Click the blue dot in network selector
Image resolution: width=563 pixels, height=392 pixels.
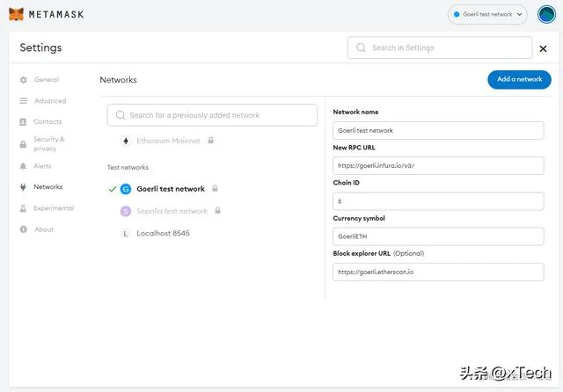coord(457,14)
